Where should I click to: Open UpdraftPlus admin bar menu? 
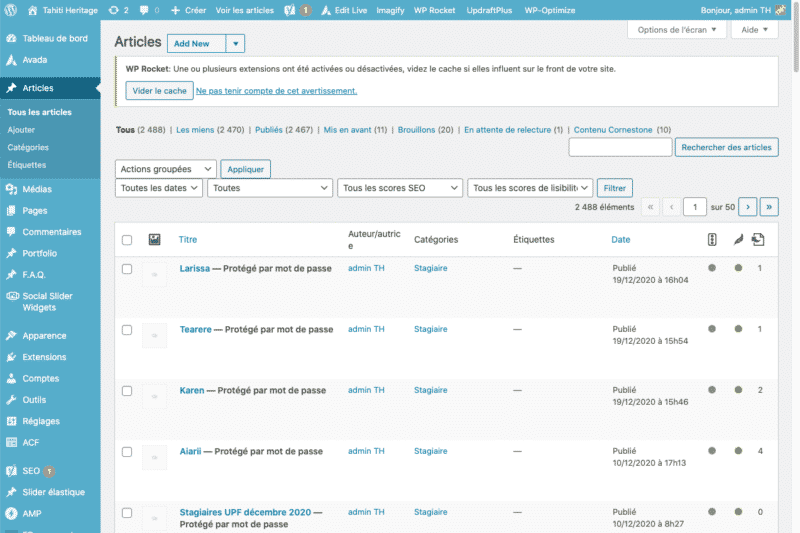tap(489, 10)
